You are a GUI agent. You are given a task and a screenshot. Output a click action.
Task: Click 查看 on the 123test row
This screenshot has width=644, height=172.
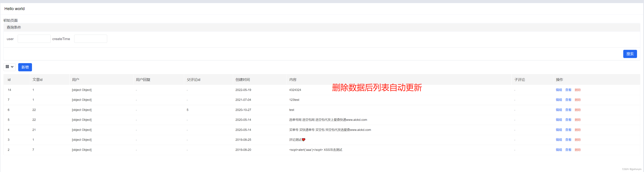click(x=568, y=99)
